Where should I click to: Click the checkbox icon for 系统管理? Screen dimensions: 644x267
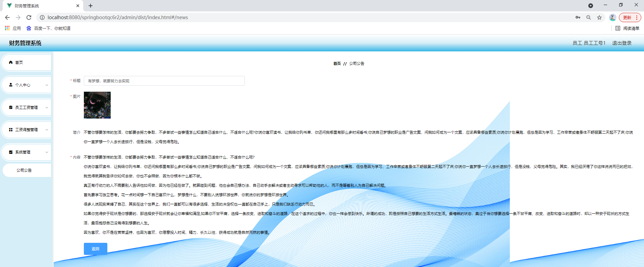11,152
